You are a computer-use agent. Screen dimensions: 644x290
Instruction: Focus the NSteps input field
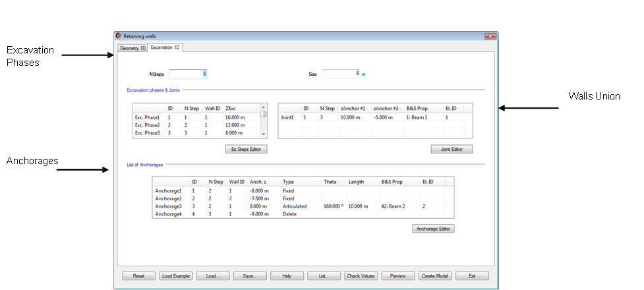pyautogui.click(x=188, y=74)
